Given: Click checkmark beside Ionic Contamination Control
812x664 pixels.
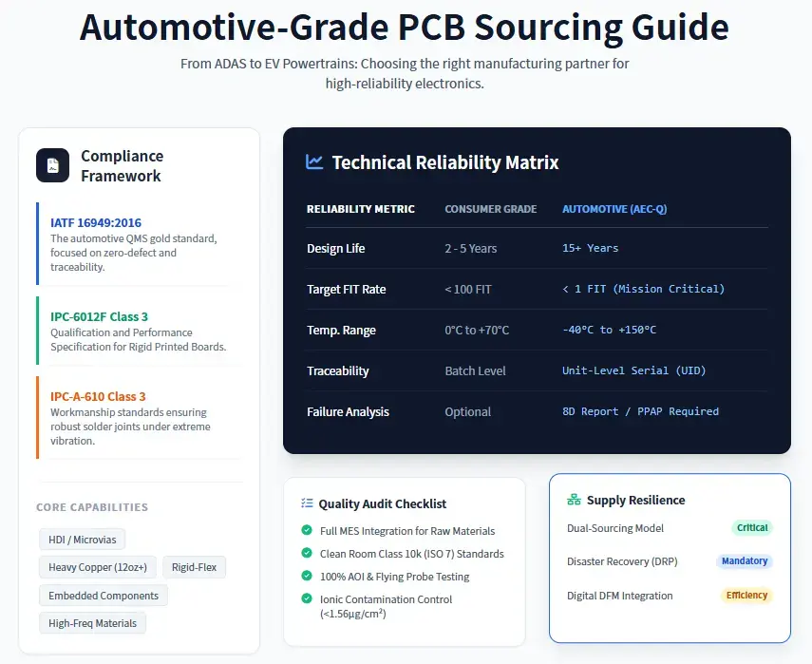Looking at the screenshot, I should pyautogui.click(x=307, y=599).
